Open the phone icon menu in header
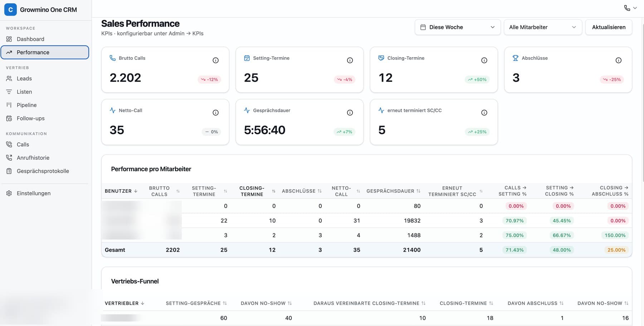Viewport: 644px width, 326px height. (x=630, y=8)
